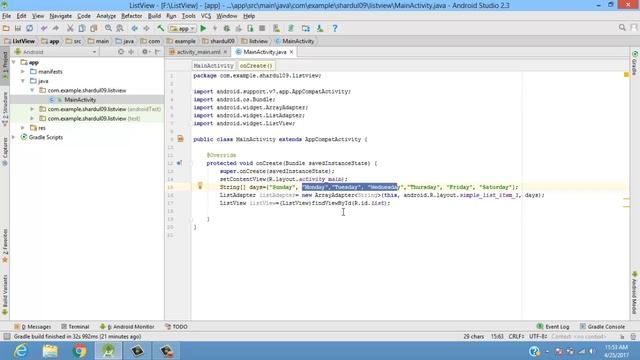The width and height of the screenshot is (640, 360).
Task: Open the app run configuration dropdown
Action: click(182, 29)
